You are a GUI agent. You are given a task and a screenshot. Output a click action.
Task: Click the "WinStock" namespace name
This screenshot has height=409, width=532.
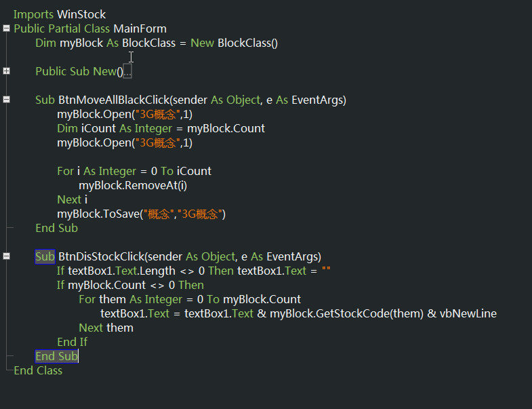[x=81, y=15]
